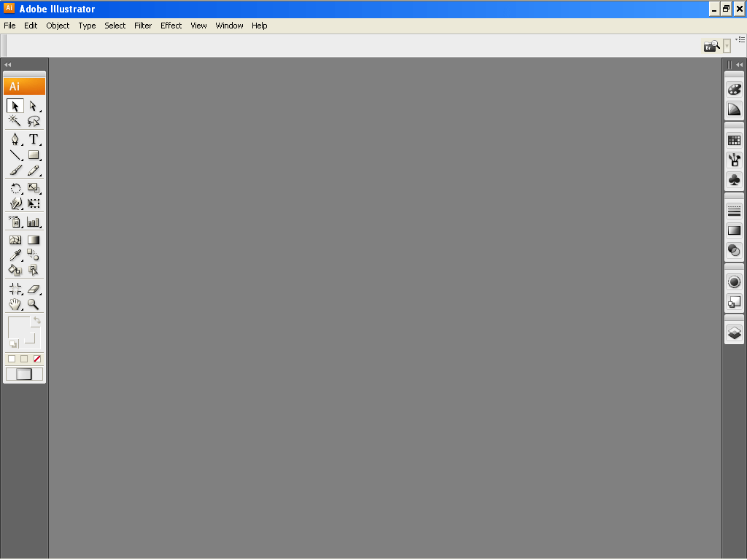
Task: Open the Swatches panel icon
Action: tap(734, 141)
